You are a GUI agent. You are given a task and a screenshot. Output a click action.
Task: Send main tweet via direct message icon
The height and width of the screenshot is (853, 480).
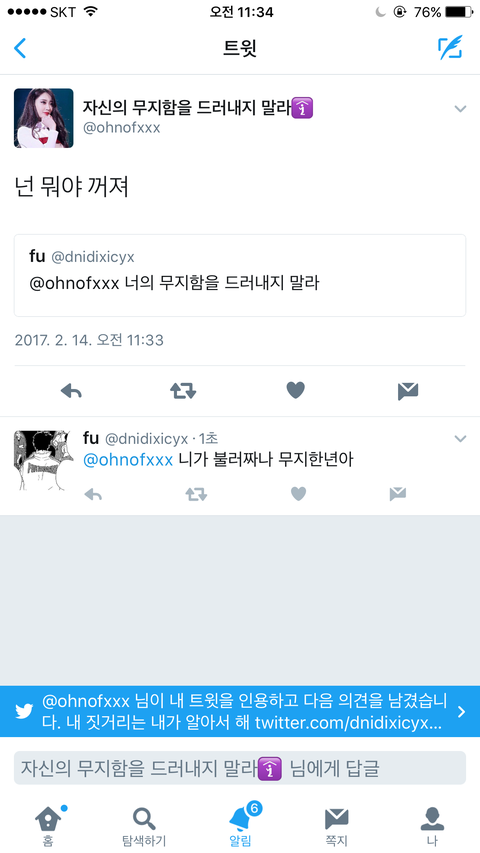click(408, 391)
